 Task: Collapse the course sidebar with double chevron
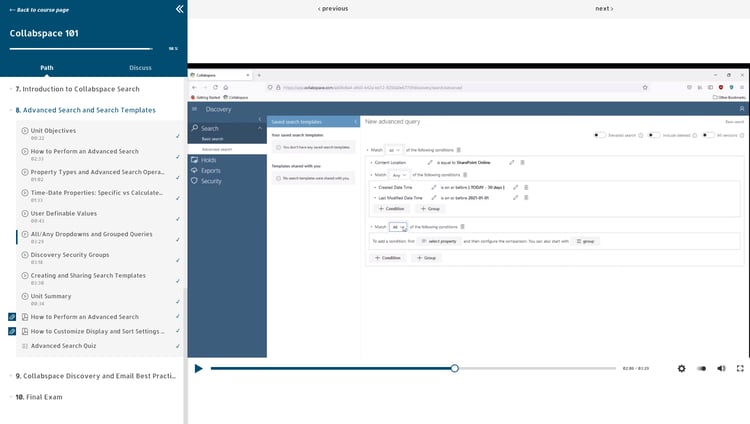(x=179, y=9)
